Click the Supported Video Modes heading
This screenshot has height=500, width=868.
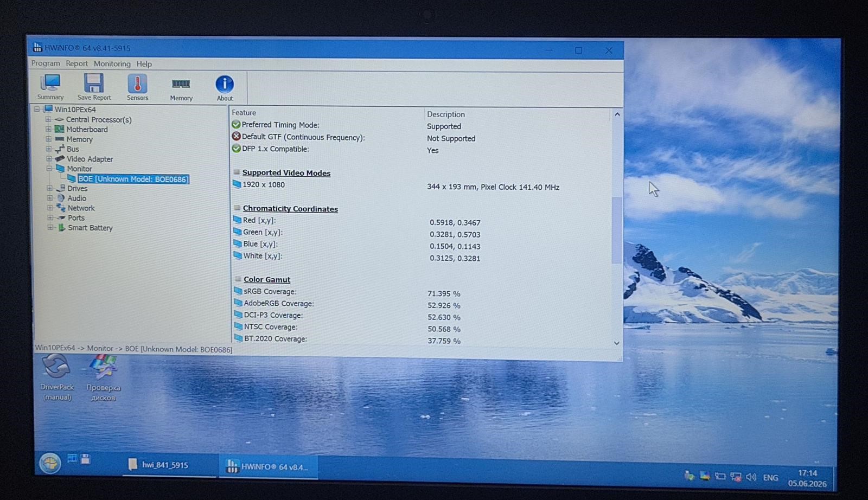[x=286, y=173]
